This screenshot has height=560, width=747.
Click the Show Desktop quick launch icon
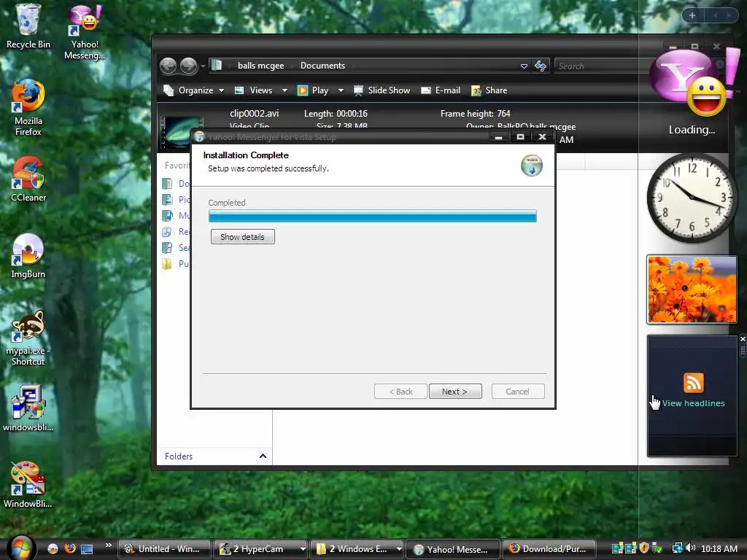87,548
